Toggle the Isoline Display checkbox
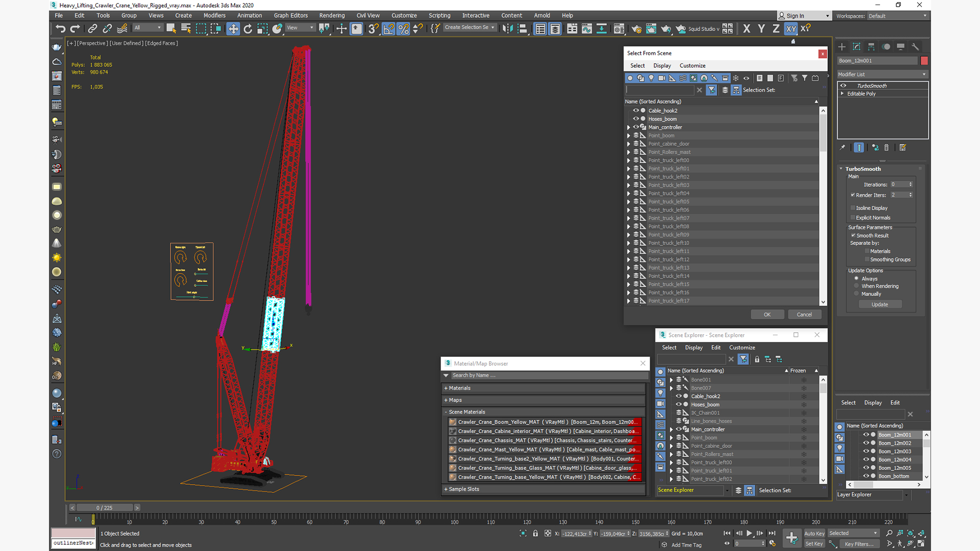980x551 pixels. (853, 208)
